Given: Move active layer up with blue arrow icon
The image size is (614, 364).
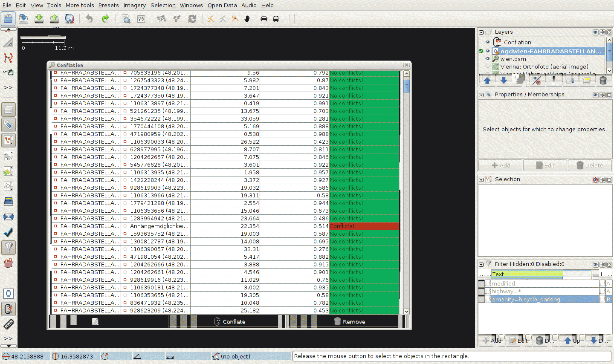Looking at the screenshot, I should point(487,80).
